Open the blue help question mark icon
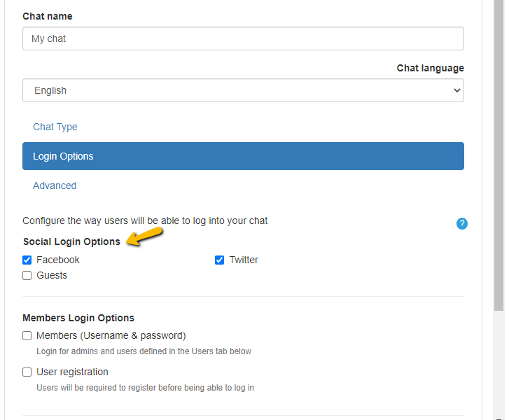This screenshot has width=509, height=420. (x=461, y=224)
